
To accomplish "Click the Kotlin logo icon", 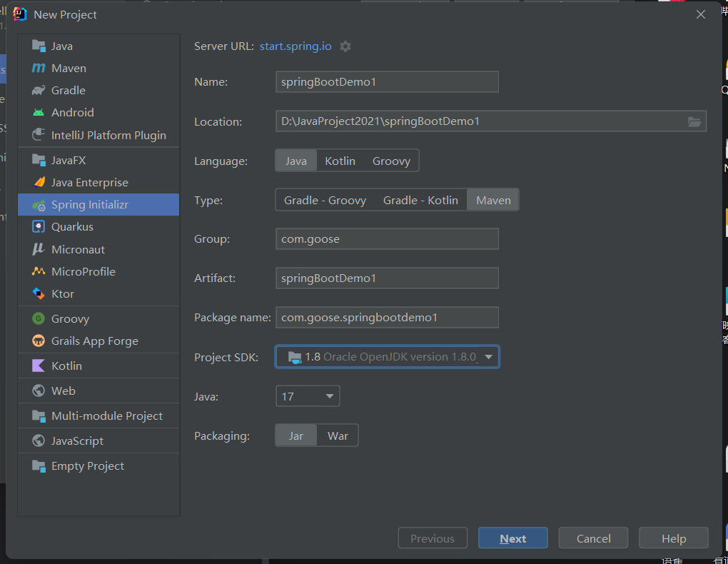I will coord(39,366).
